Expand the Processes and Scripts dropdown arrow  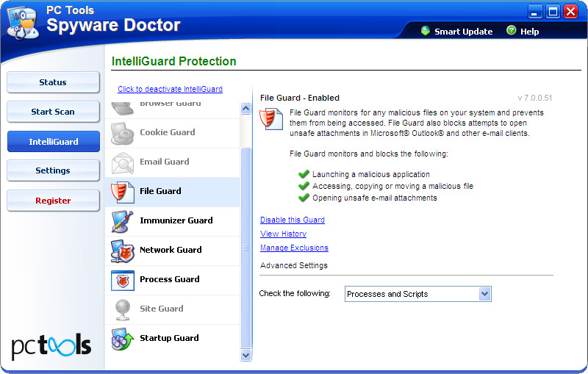(484, 294)
